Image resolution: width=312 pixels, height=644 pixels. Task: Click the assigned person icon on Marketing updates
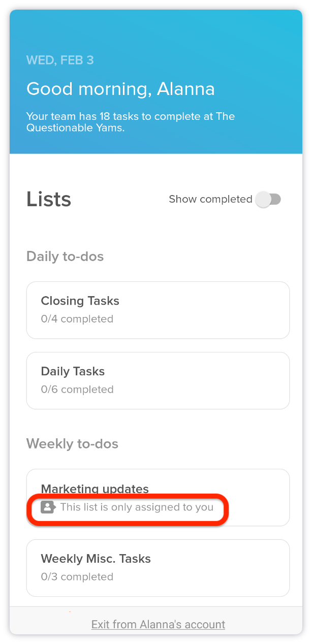point(48,507)
